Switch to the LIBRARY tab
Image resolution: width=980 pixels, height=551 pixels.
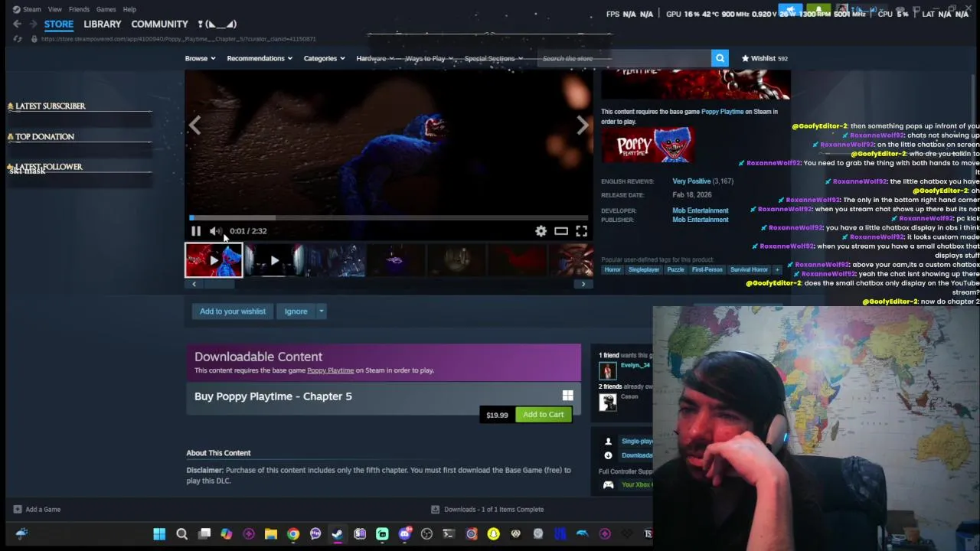coord(103,24)
